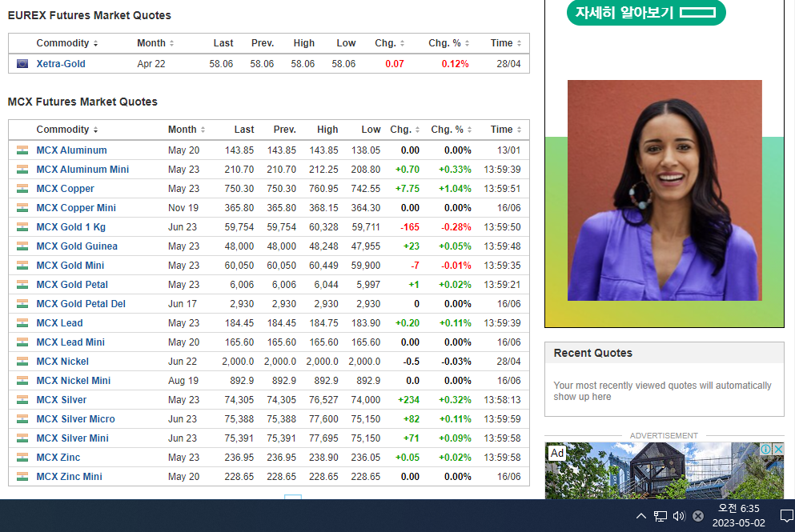Open MCX Aluminum Mini quote
The width and height of the screenshot is (795, 532).
click(x=82, y=170)
